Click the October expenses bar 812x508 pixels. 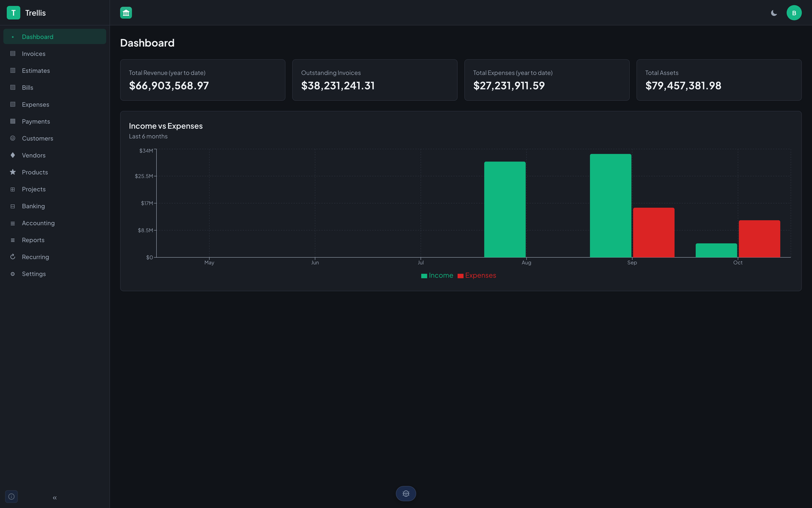pyautogui.click(x=760, y=239)
